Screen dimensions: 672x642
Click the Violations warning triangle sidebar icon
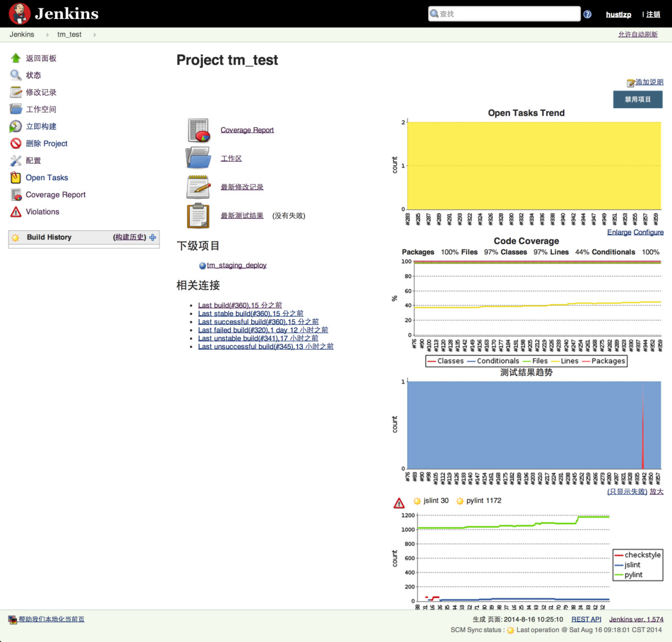[x=16, y=212]
